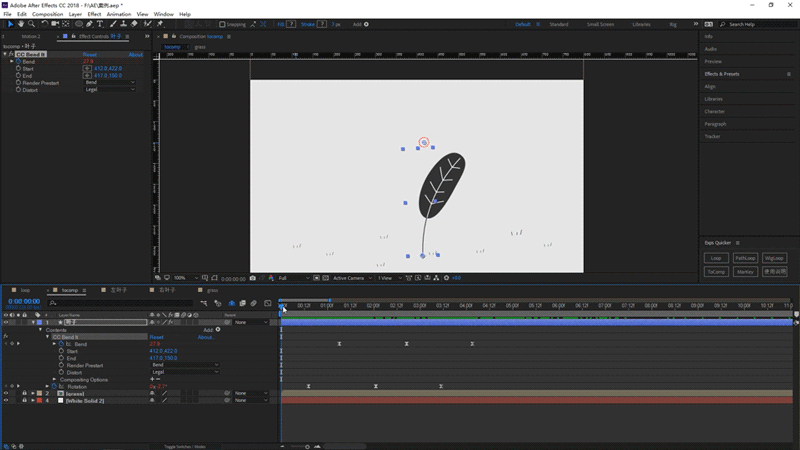
Task: Toggle visibility of White Solid 2 layer
Action: (6, 401)
